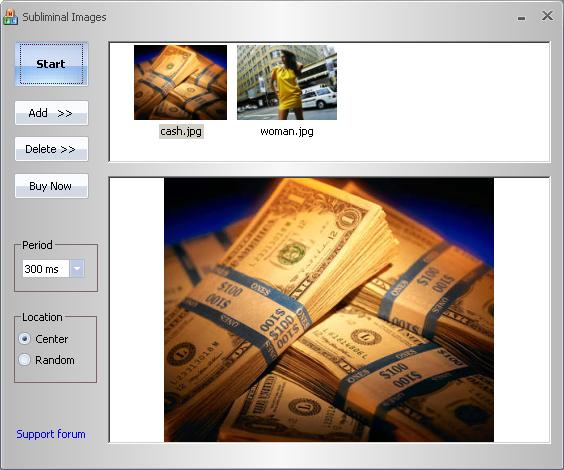Click the Buy Now button

(51, 186)
